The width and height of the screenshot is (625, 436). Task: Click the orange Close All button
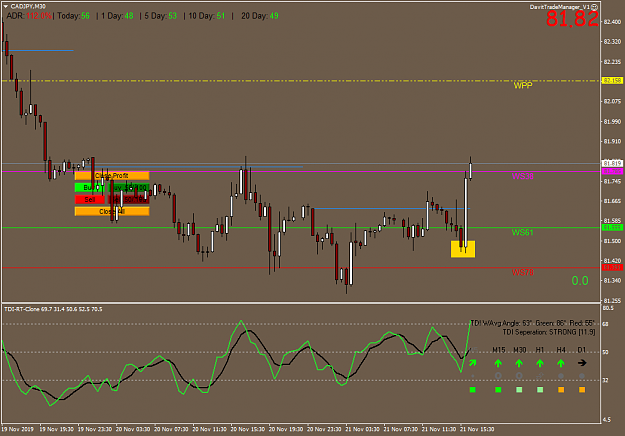(112, 211)
